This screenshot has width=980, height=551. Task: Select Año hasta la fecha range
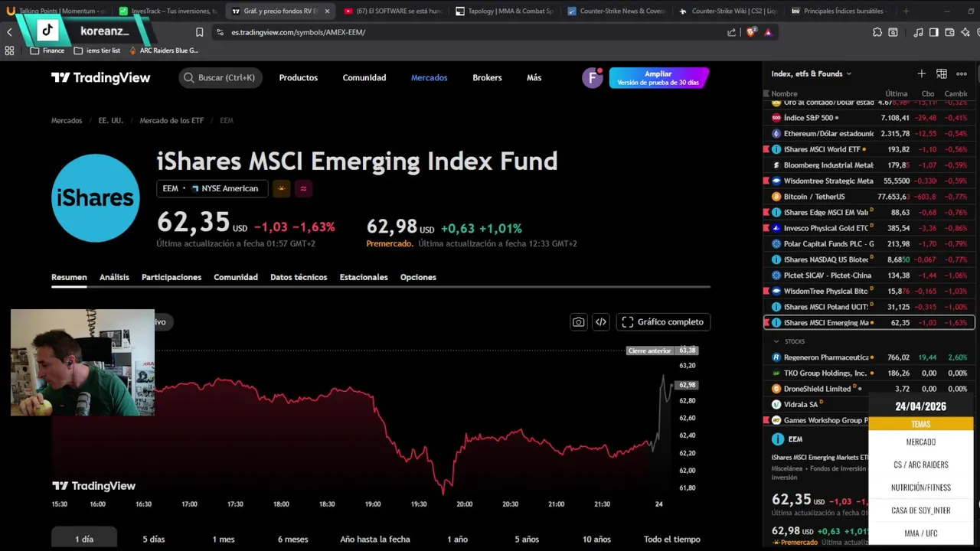[x=375, y=539]
